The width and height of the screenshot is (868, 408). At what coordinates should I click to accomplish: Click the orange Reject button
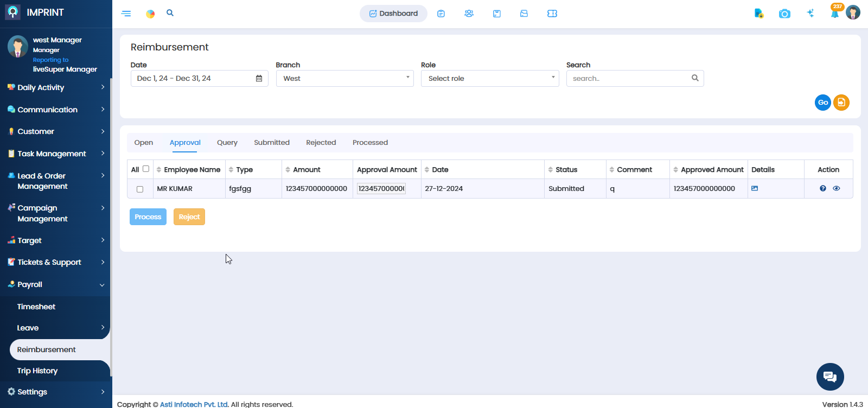coord(189,217)
